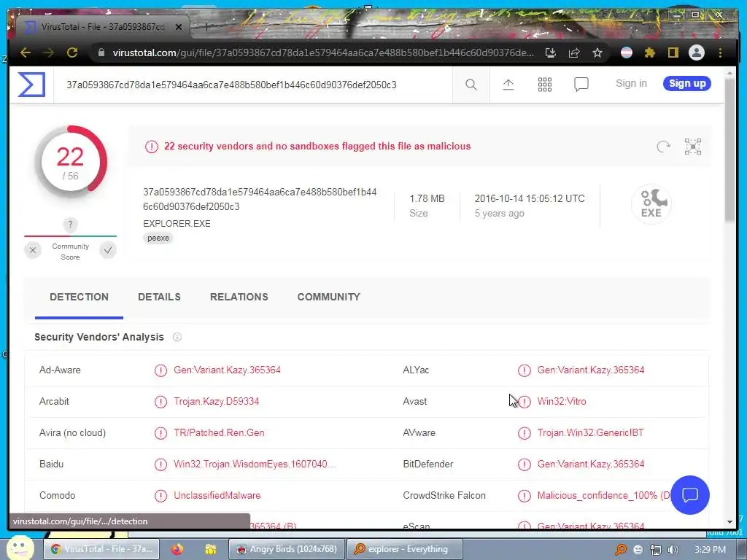Open explorer - Everything taskbar window
Viewport: 747px width, 560px height.
tap(405, 549)
